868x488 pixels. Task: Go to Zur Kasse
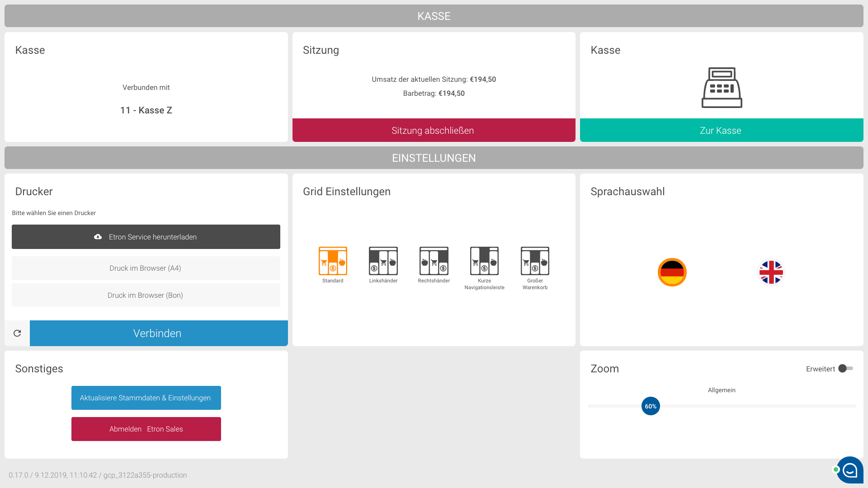pyautogui.click(x=722, y=130)
